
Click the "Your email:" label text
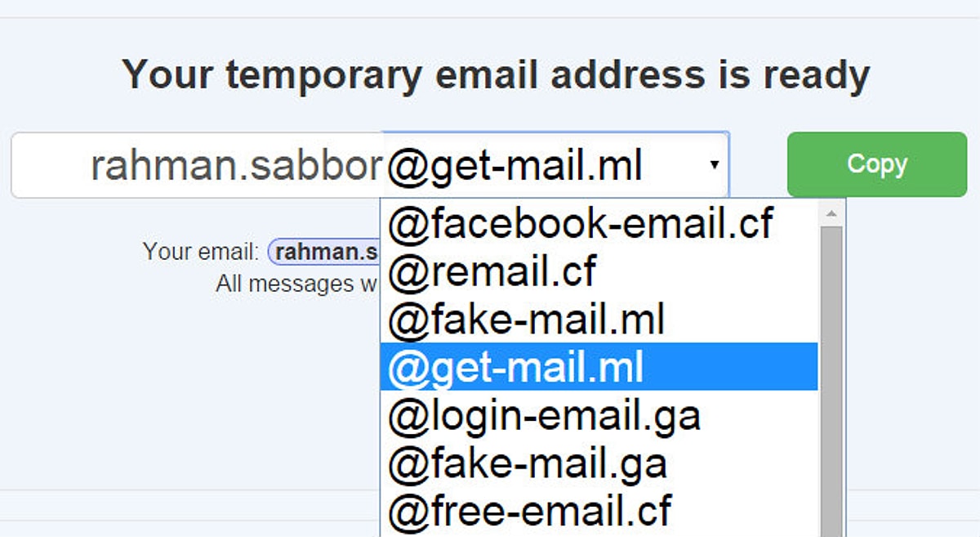point(201,252)
